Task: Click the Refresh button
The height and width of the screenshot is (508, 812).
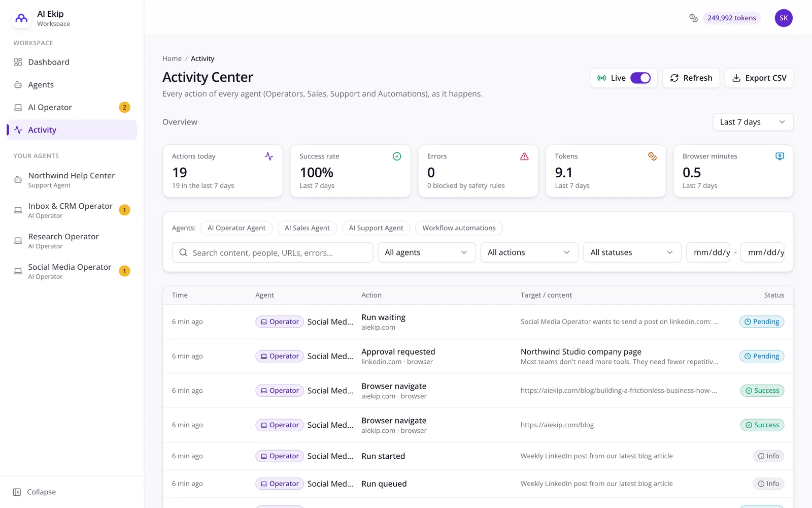Action: pos(691,78)
